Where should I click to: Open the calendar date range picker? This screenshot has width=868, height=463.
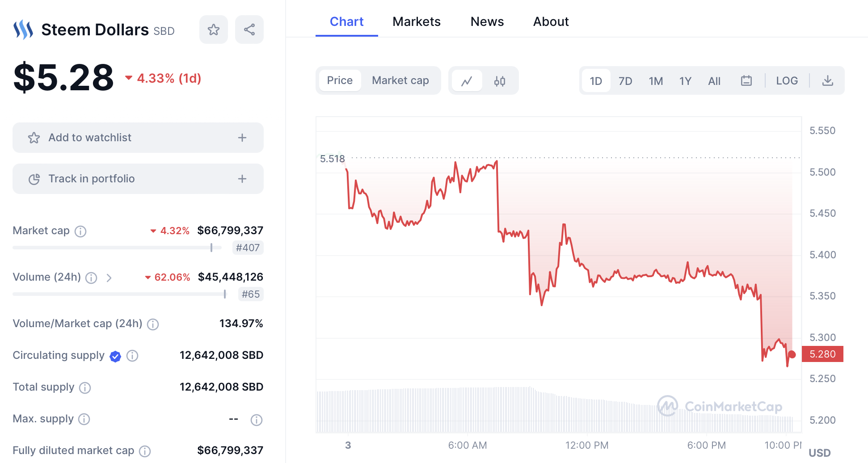[746, 81]
